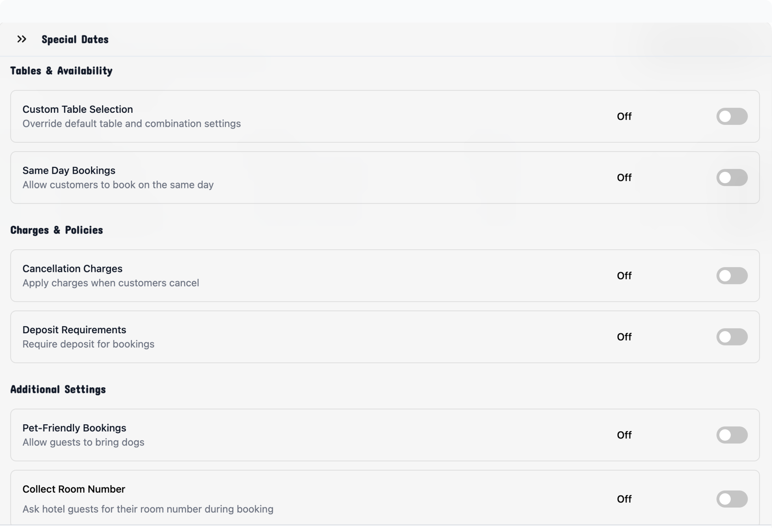Switch on Pet-Friendly Bookings
This screenshot has width=772, height=532.
pos(732,435)
